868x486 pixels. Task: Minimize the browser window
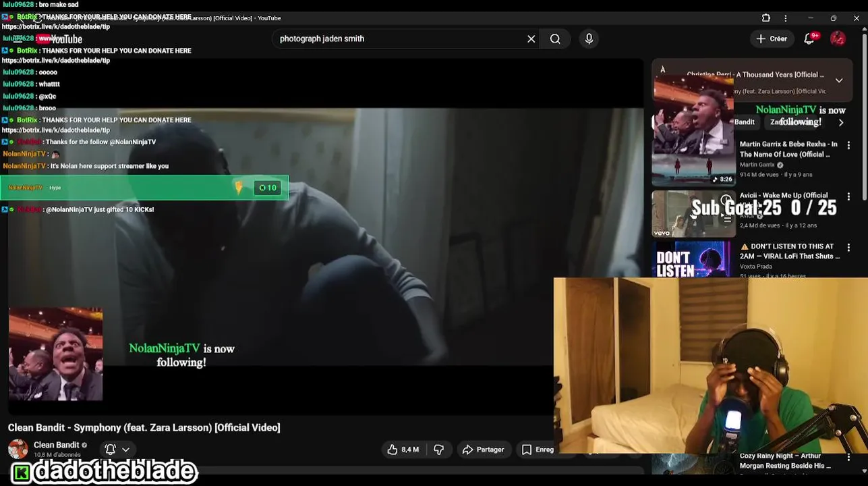click(811, 18)
